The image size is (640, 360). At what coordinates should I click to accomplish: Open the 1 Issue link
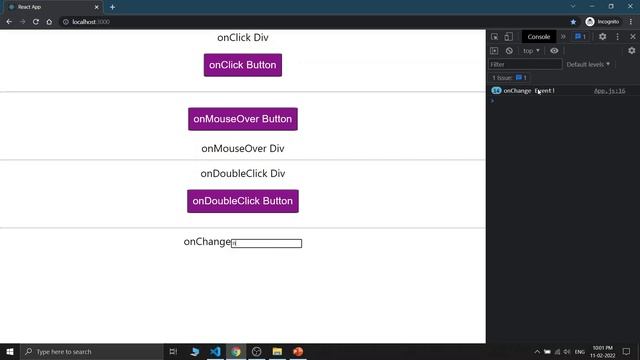(x=509, y=78)
